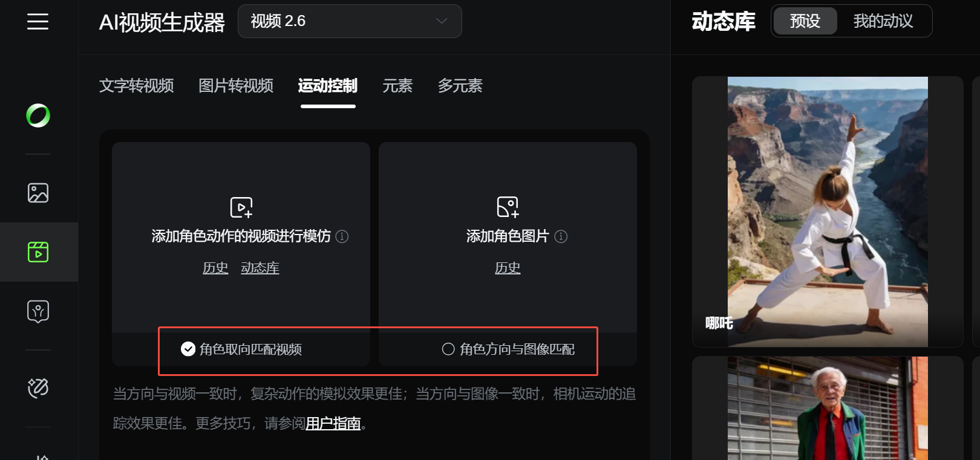Select 角色方向与图像匹配 radio option
The height and width of the screenshot is (460, 980).
point(508,349)
